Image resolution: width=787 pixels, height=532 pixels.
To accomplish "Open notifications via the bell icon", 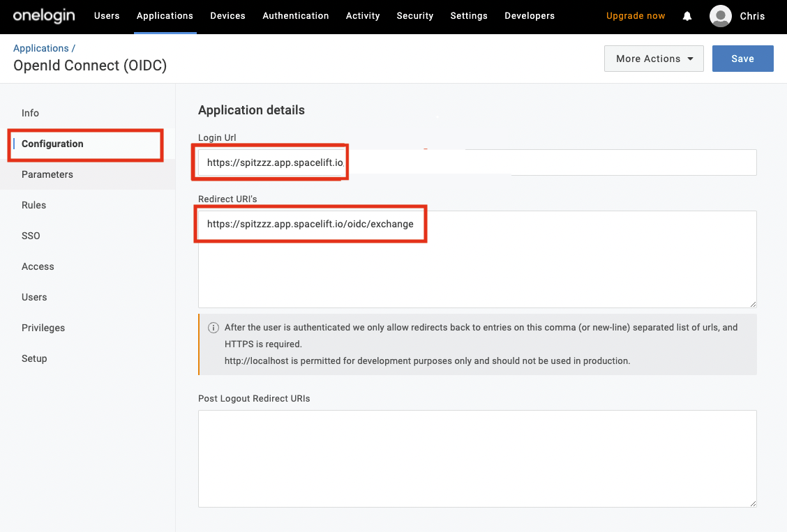I will [x=687, y=16].
